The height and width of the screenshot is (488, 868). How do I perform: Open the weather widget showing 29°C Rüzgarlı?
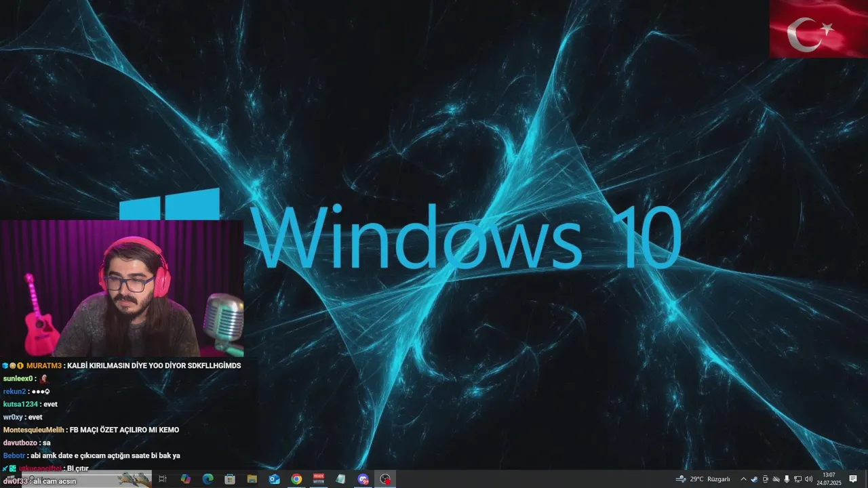703,479
